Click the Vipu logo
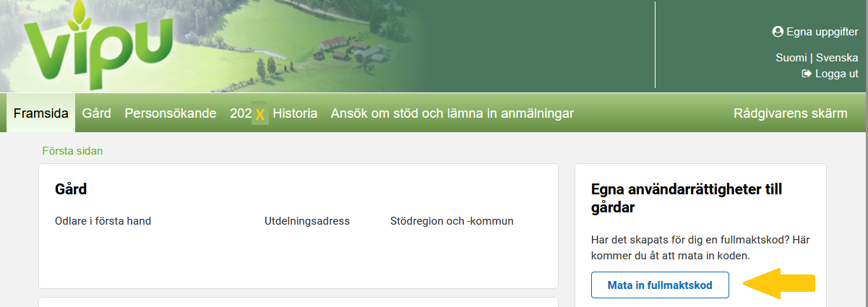This screenshot has height=307, width=868. coord(99,44)
